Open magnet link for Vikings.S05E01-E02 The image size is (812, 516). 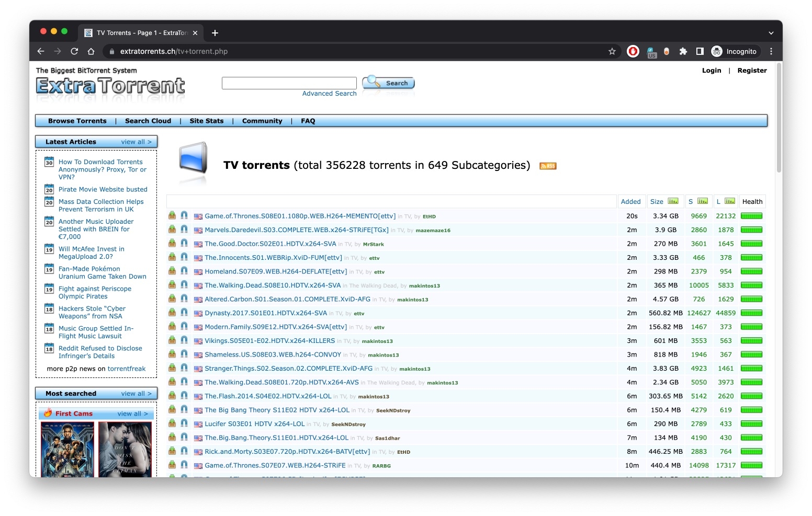pos(184,340)
